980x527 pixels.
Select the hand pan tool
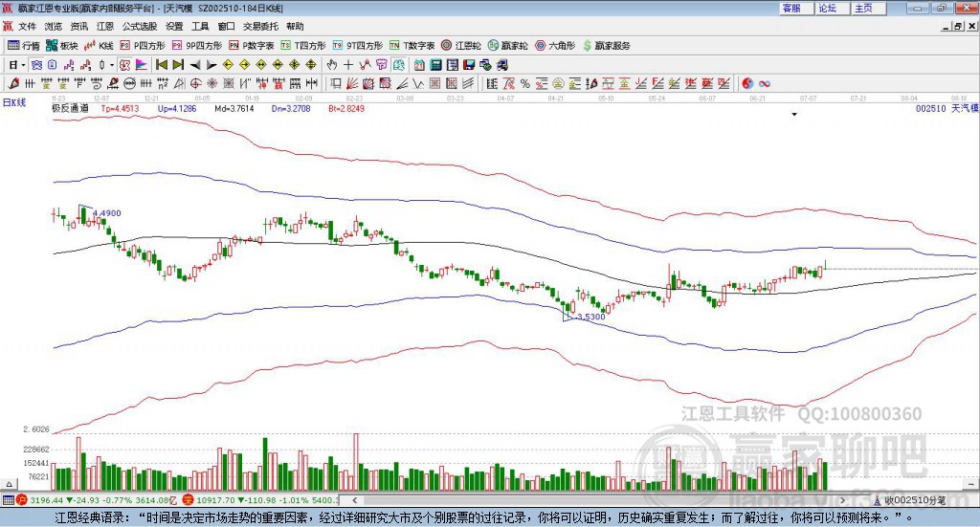point(332,65)
